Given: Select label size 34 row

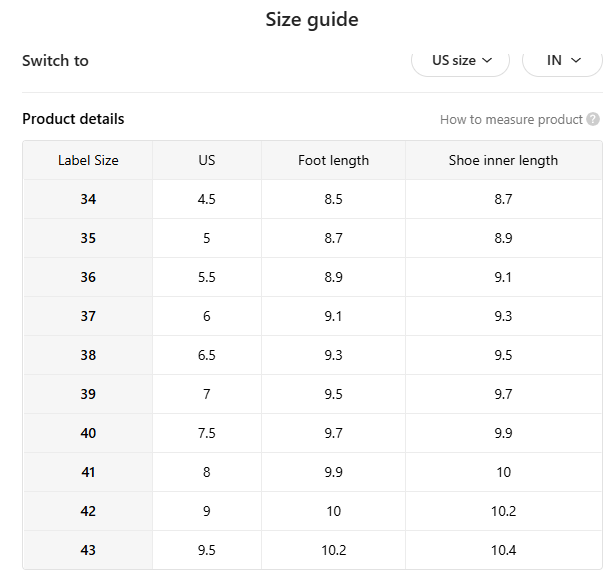Looking at the screenshot, I should (88, 199).
